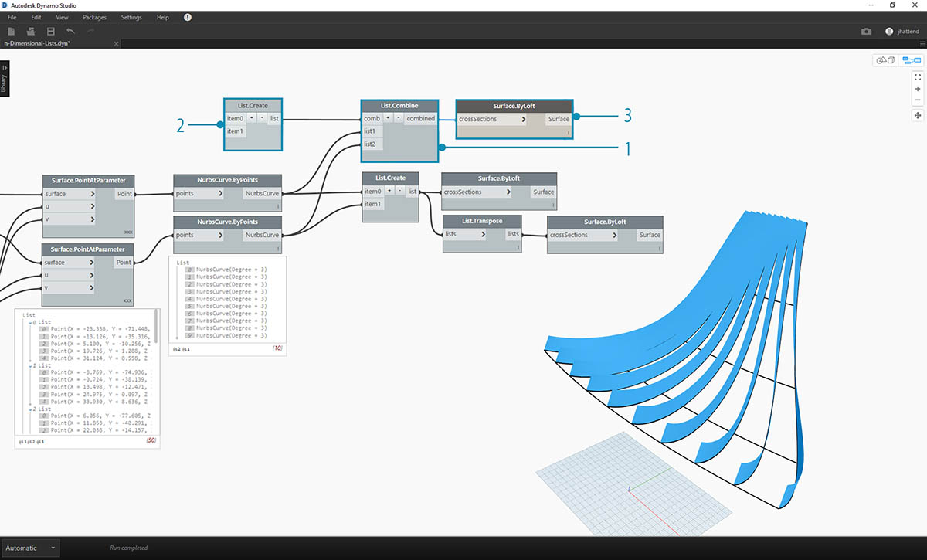
Task: Open the hamburger menu below the username
Action: 922,44
